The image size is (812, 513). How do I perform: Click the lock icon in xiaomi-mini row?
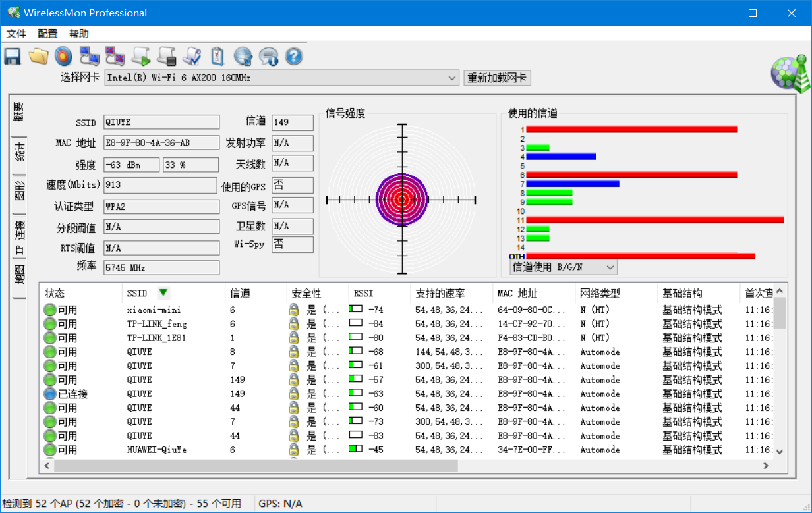click(294, 310)
